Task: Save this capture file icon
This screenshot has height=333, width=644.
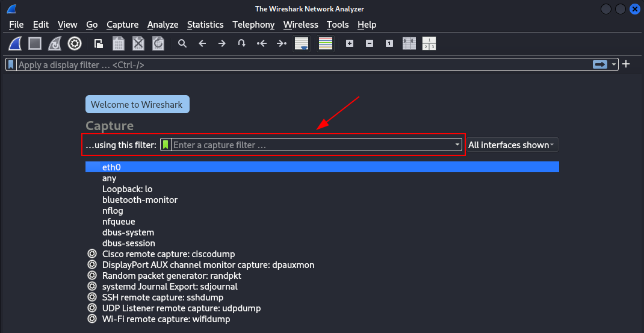Action: coord(119,43)
